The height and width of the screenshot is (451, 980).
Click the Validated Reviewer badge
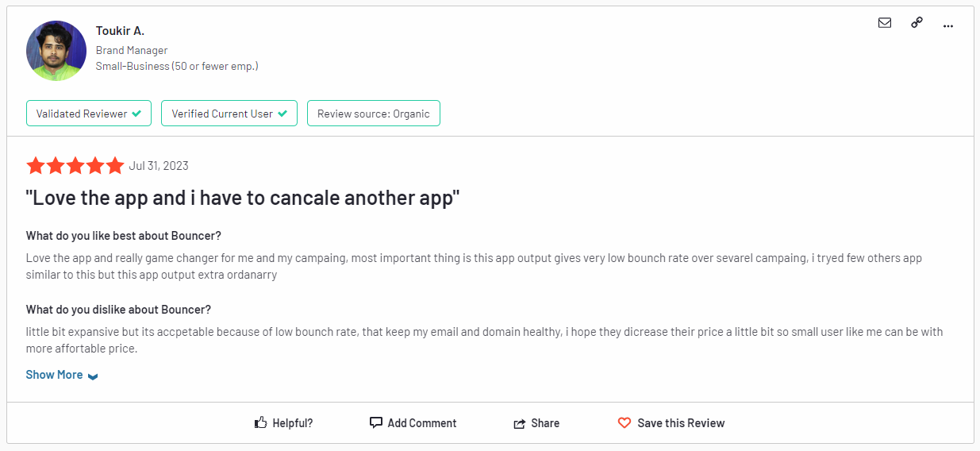(89, 114)
